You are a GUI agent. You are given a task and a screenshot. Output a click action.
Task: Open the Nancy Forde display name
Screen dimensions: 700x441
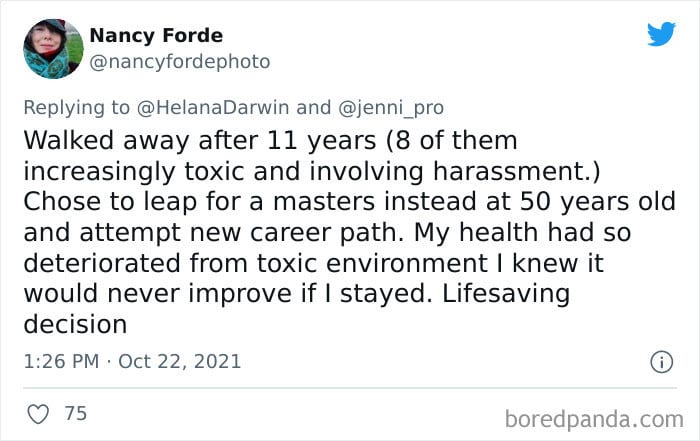pos(156,35)
